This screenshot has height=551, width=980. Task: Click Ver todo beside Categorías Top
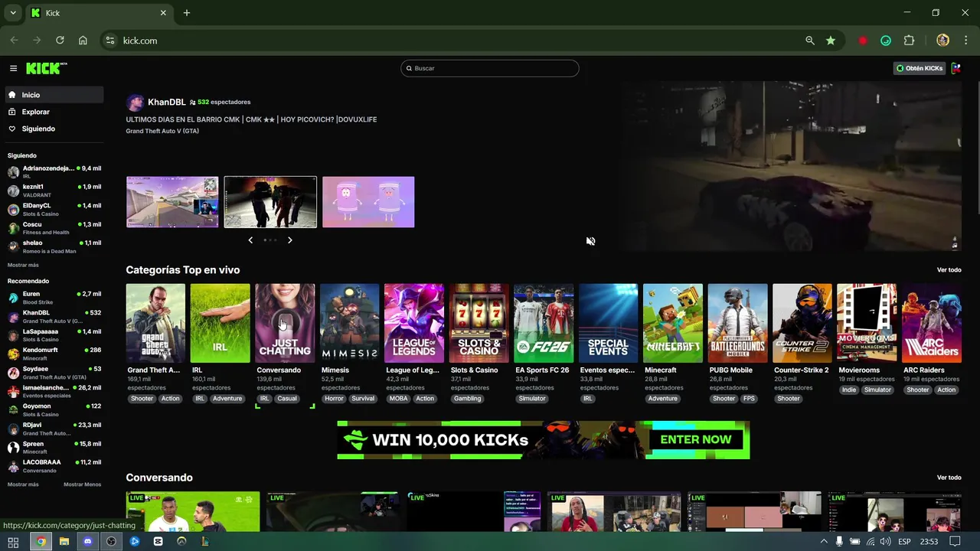coord(949,270)
